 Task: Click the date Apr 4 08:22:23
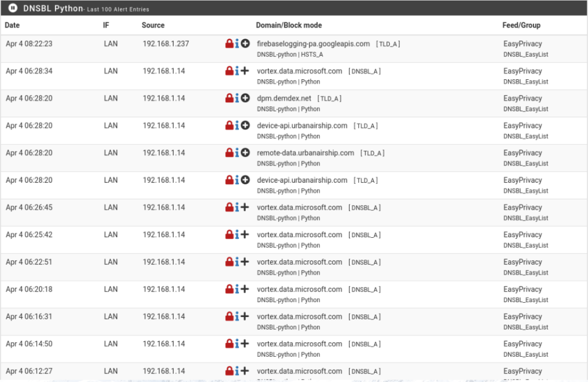pos(29,44)
